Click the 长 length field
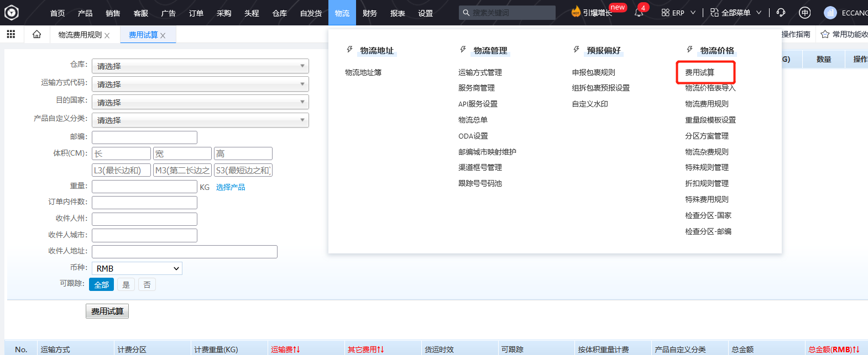 tap(121, 153)
